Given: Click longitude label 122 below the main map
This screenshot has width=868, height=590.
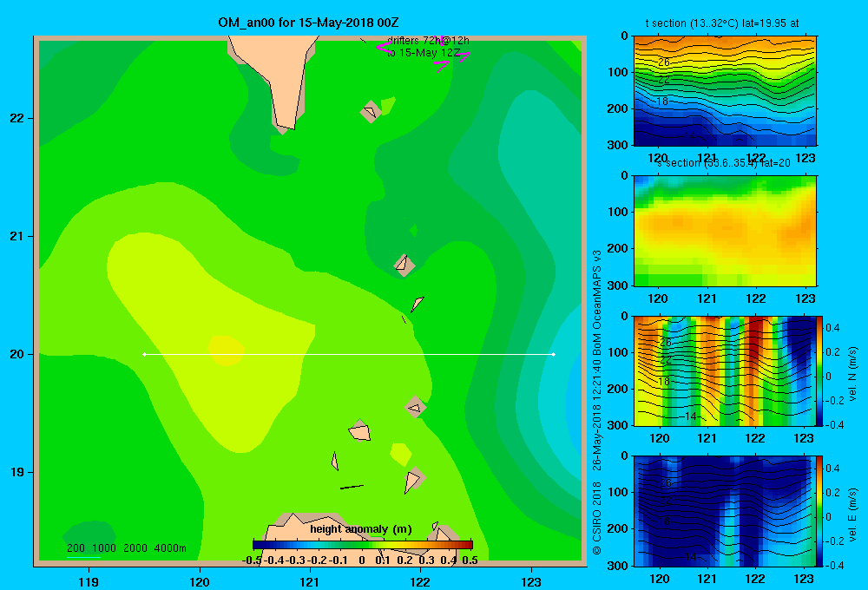Looking at the screenshot, I should coord(420,581).
